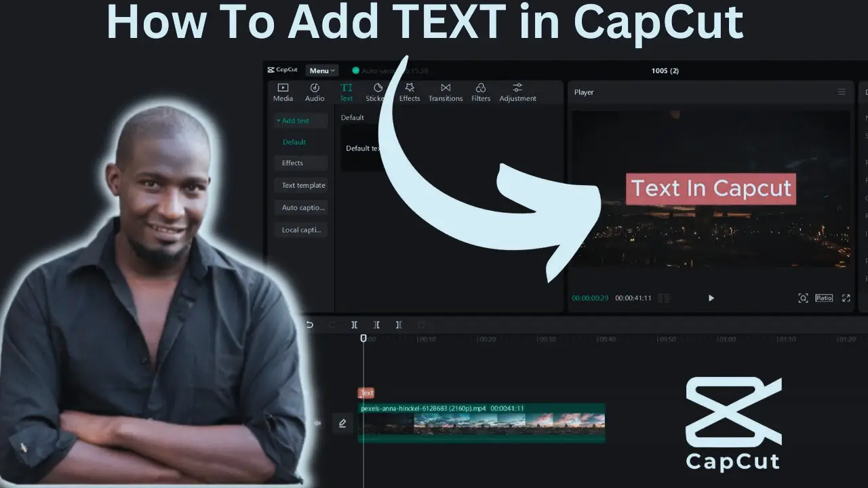
Task: Mute the main video track
Action: pos(317,424)
